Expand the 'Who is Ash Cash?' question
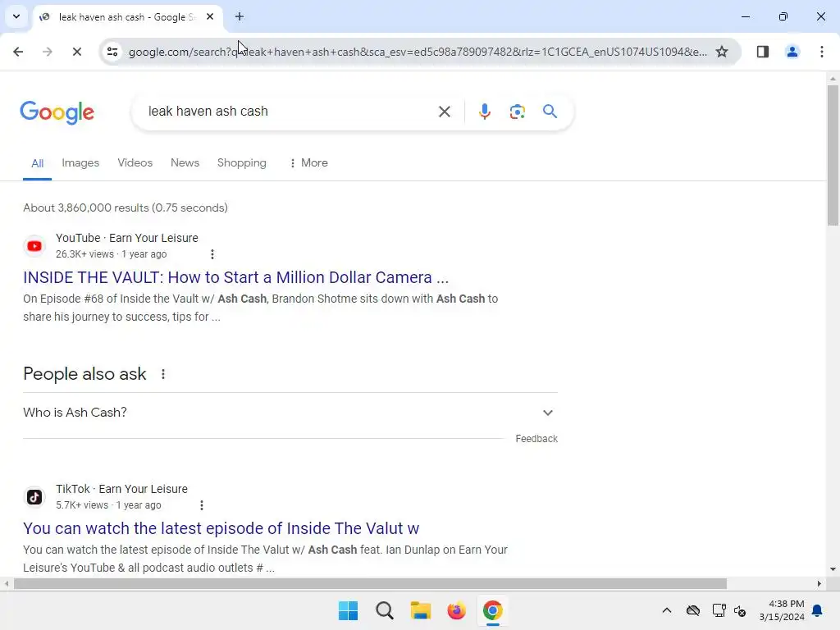The height and width of the screenshot is (630, 840). click(290, 413)
